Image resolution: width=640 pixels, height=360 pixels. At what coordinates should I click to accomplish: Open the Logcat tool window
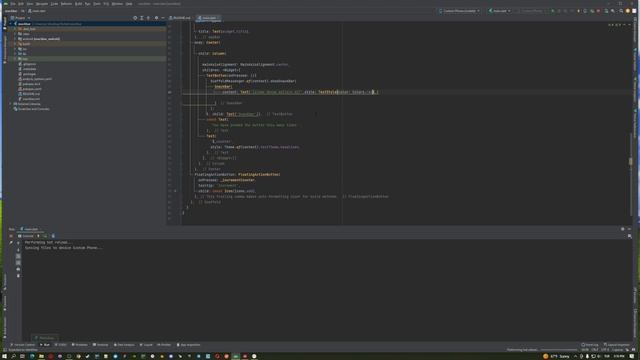tap(146, 345)
